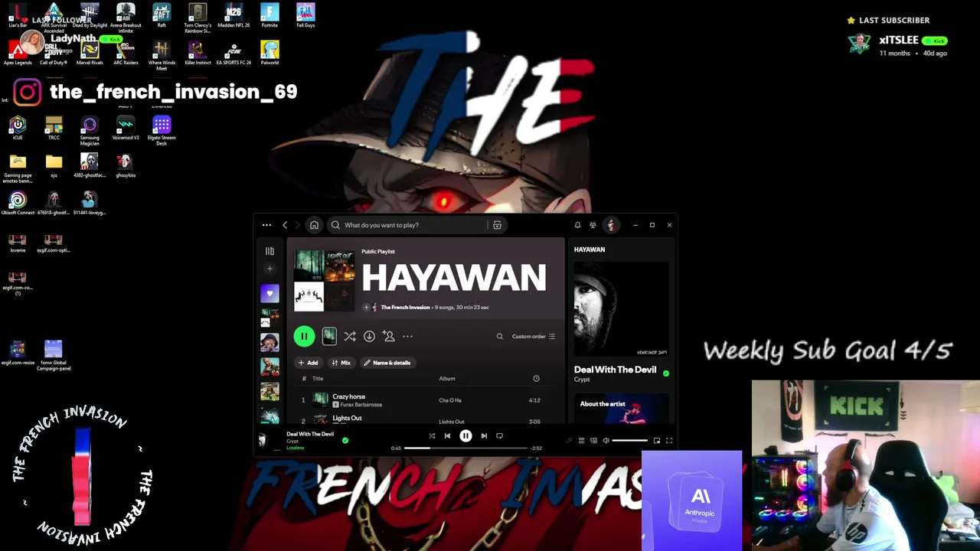
Task: Open the Spotify three-dot app menu
Action: [266, 225]
